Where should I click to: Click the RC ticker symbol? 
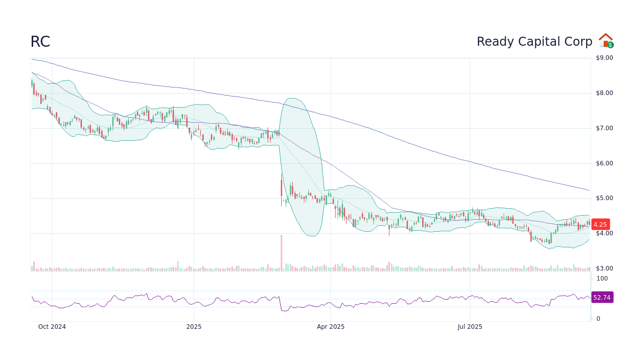click(39, 42)
